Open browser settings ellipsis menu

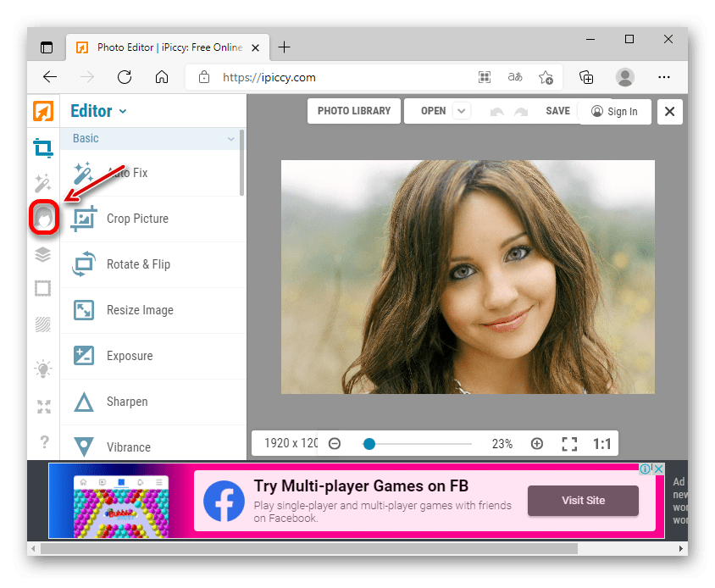[x=664, y=77]
